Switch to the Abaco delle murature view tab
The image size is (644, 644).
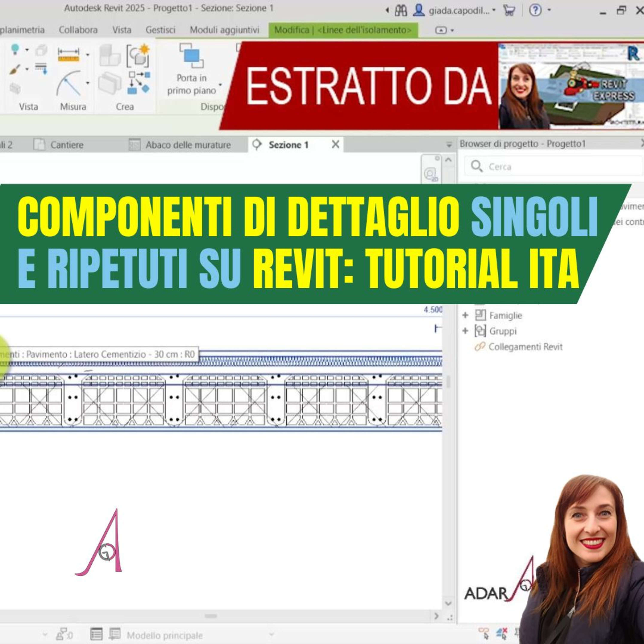180,145
